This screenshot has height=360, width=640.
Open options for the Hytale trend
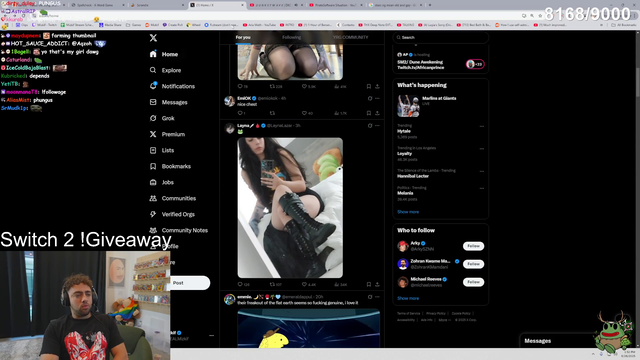coord(482,127)
